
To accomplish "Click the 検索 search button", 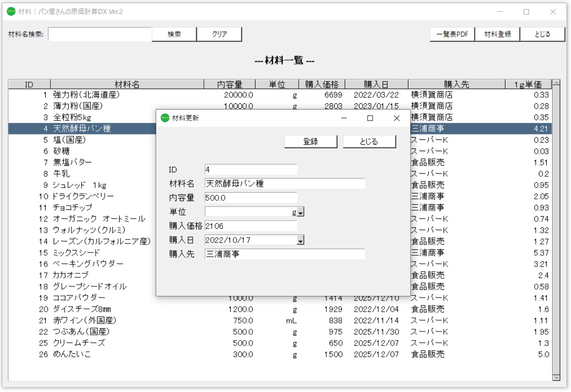I will [x=174, y=34].
